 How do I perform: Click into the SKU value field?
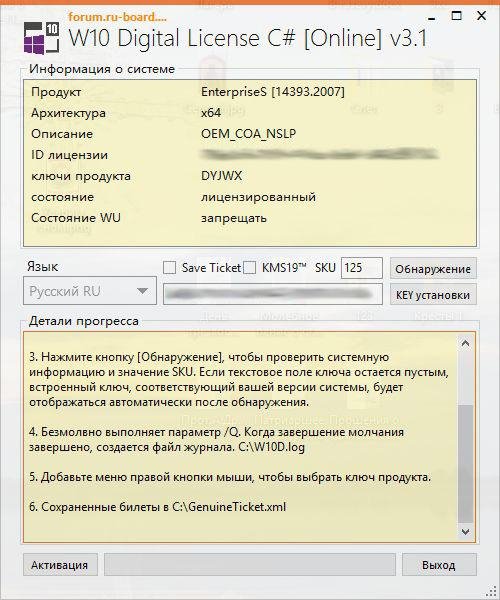[362, 268]
